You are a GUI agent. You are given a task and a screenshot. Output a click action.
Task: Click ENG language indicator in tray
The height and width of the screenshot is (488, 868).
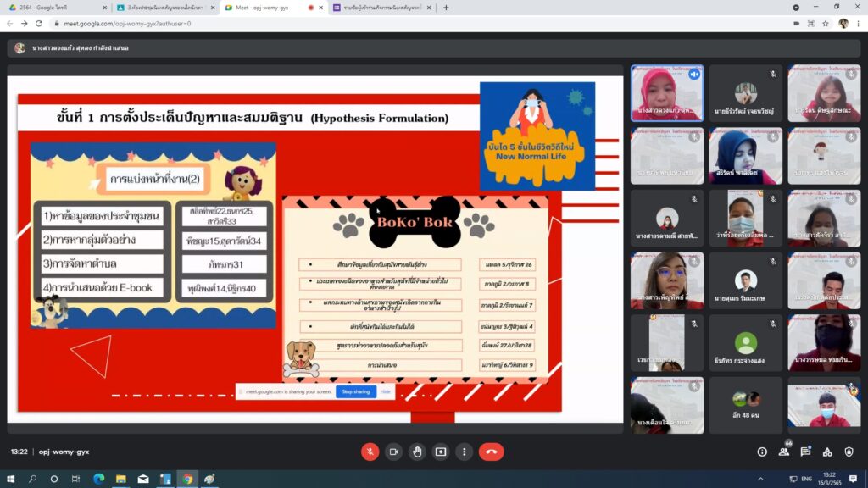tap(807, 479)
